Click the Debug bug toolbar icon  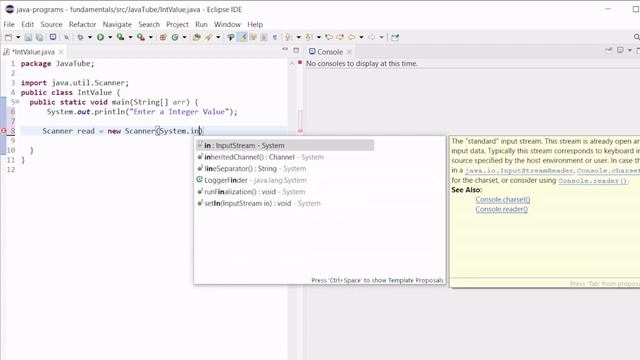pyautogui.click(x=80, y=37)
